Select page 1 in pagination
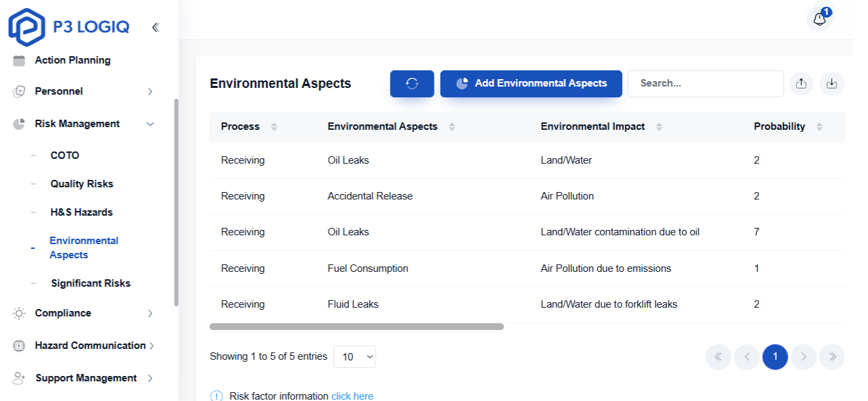The width and height of the screenshot is (868, 401). tap(775, 356)
